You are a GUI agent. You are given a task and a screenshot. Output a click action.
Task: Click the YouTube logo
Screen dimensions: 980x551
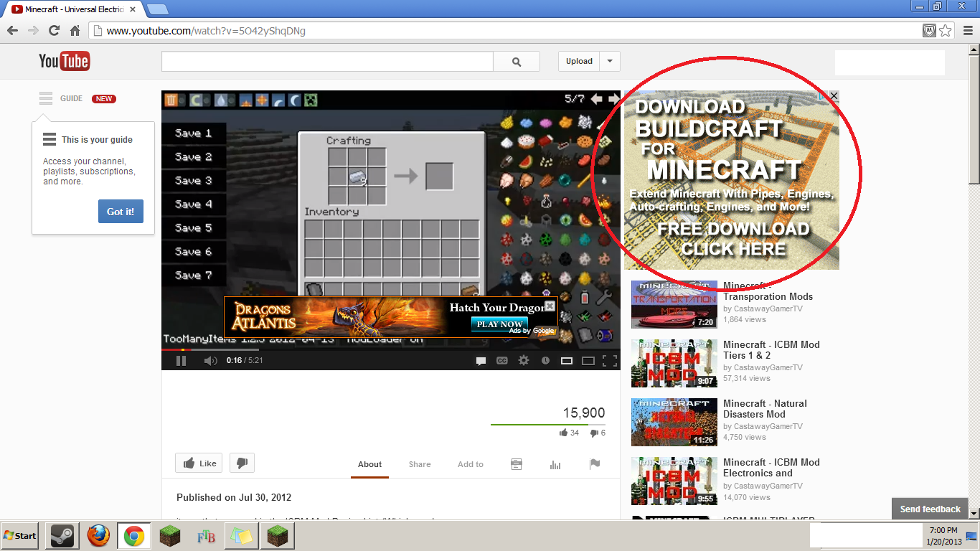pos(64,61)
